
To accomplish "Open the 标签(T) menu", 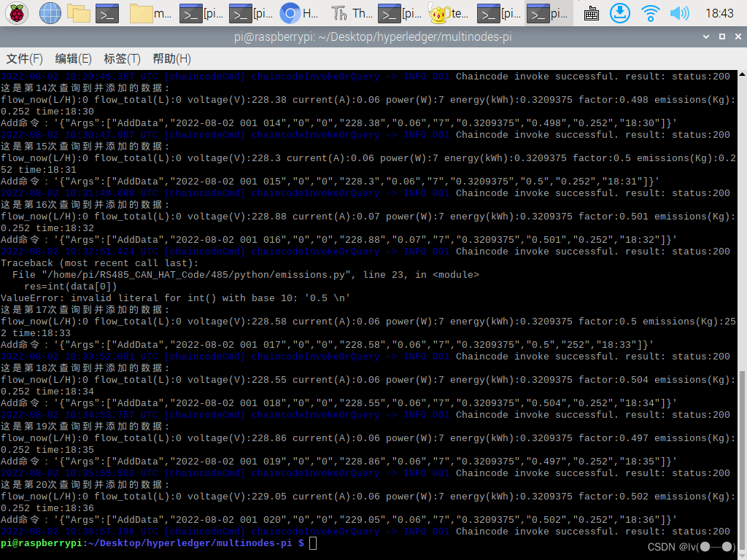I will 122,58.
